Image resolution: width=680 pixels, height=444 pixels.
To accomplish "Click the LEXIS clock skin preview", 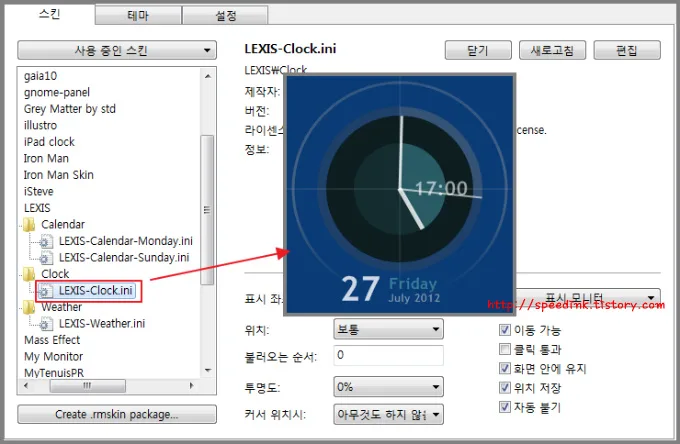I will 399,194.
